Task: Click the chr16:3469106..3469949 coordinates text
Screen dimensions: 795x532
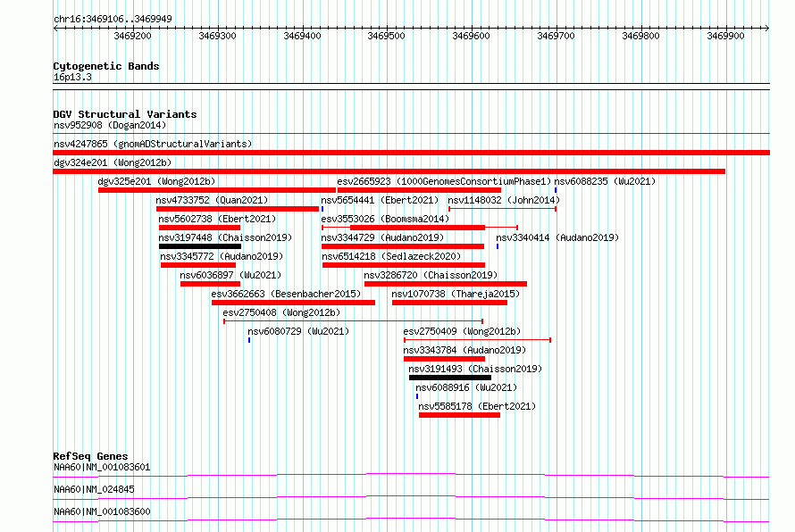Action: point(113,19)
